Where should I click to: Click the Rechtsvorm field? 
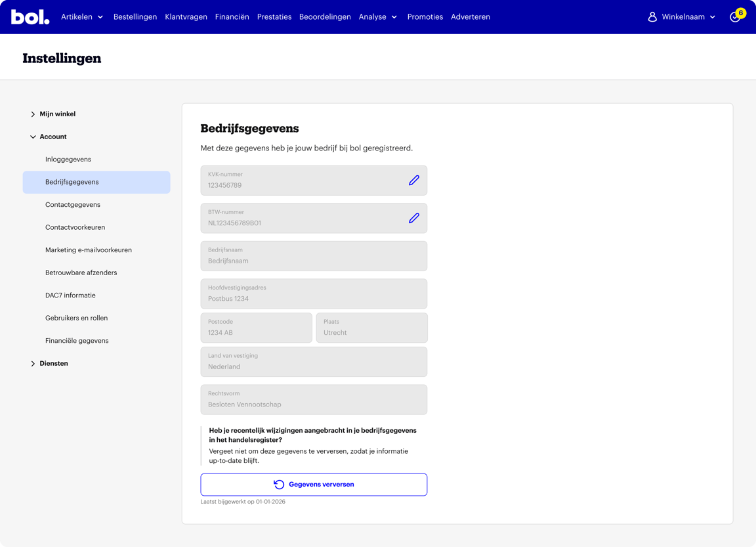pos(314,399)
